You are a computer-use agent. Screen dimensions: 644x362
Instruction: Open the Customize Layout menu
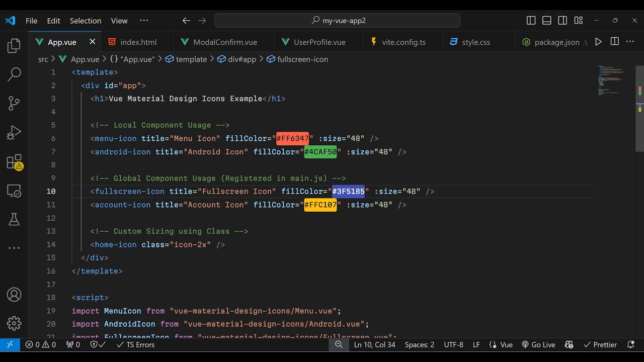(x=579, y=21)
